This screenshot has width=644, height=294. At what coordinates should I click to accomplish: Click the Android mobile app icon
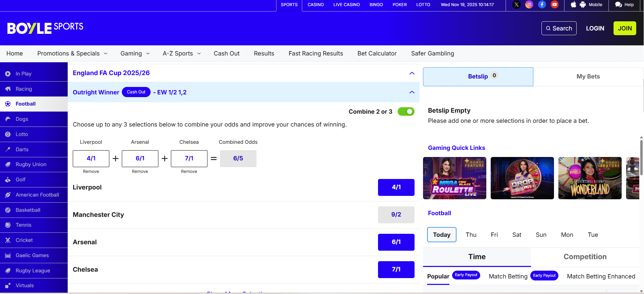[x=583, y=5]
